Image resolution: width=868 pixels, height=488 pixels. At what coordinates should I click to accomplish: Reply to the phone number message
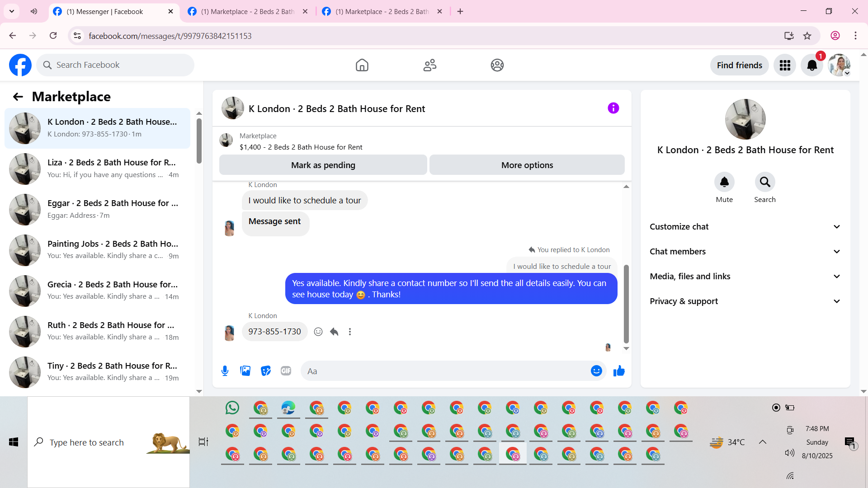click(334, 332)
